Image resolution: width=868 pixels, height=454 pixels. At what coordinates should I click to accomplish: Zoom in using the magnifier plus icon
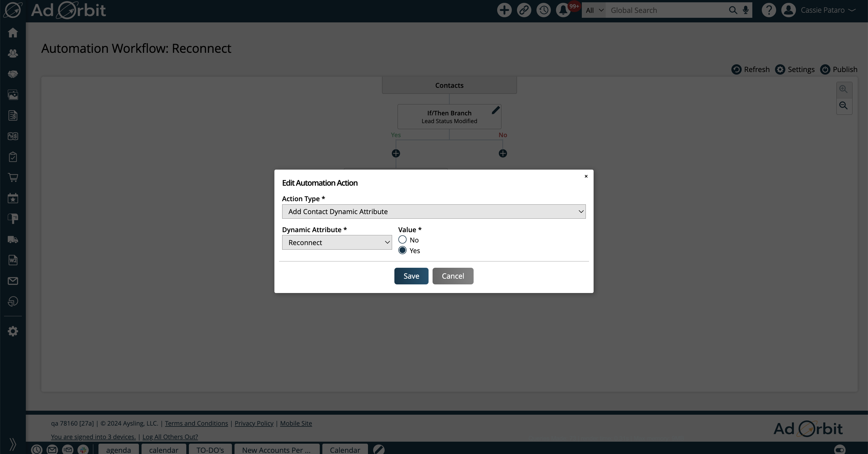tap(844, 89)
